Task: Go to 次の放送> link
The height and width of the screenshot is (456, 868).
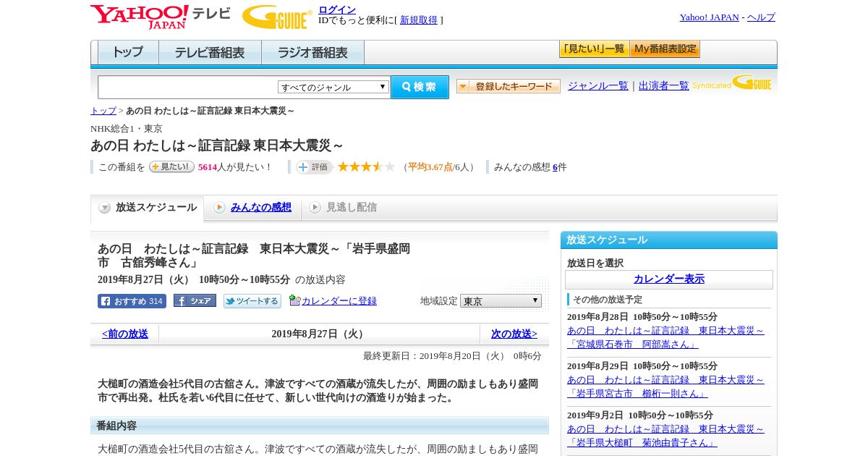Action: [x=514, y=334]
